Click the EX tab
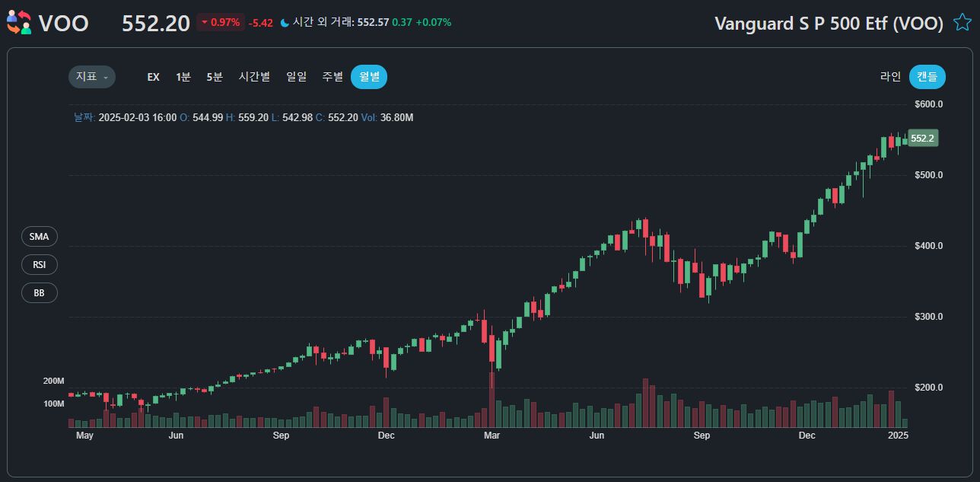 152,77
